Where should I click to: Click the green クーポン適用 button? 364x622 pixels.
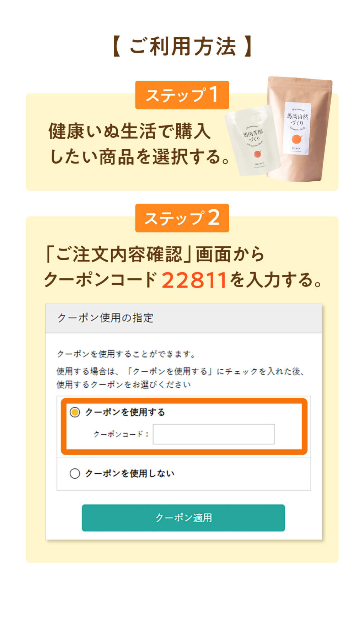pos(183,518)
